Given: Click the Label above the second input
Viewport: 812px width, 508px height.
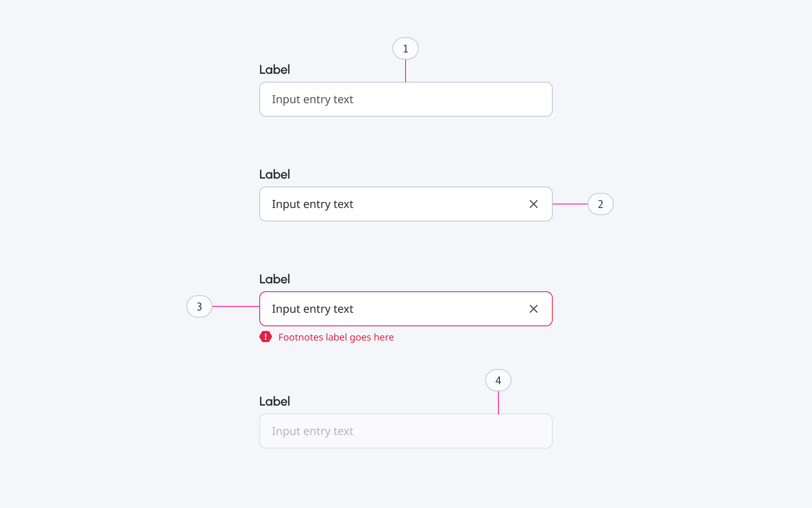Looking at the screenshot, I should pos(274,174).
